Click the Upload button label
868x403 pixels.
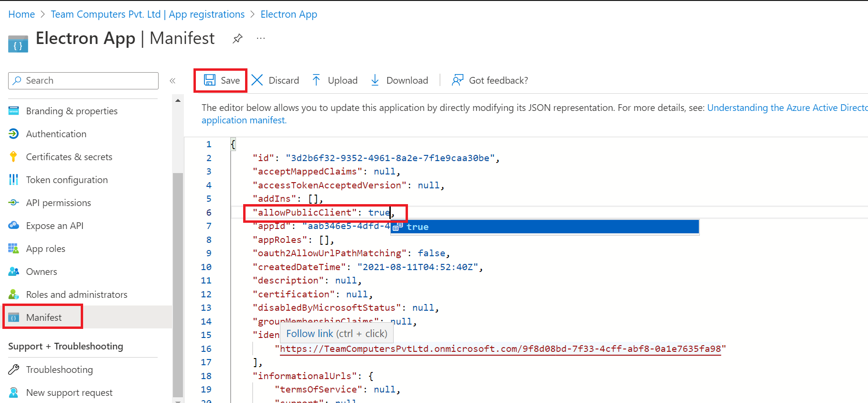point(343,80)
